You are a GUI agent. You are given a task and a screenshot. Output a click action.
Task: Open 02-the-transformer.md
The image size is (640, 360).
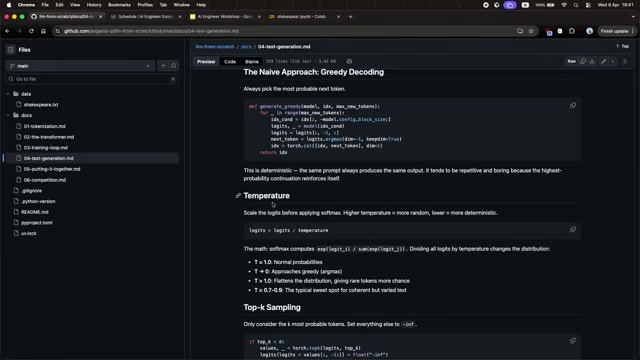(49, 137)
